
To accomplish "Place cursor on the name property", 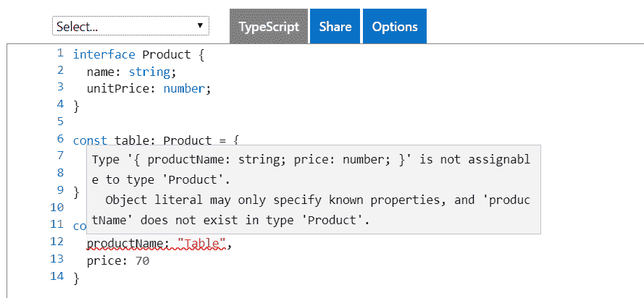I will pos(100,72).
